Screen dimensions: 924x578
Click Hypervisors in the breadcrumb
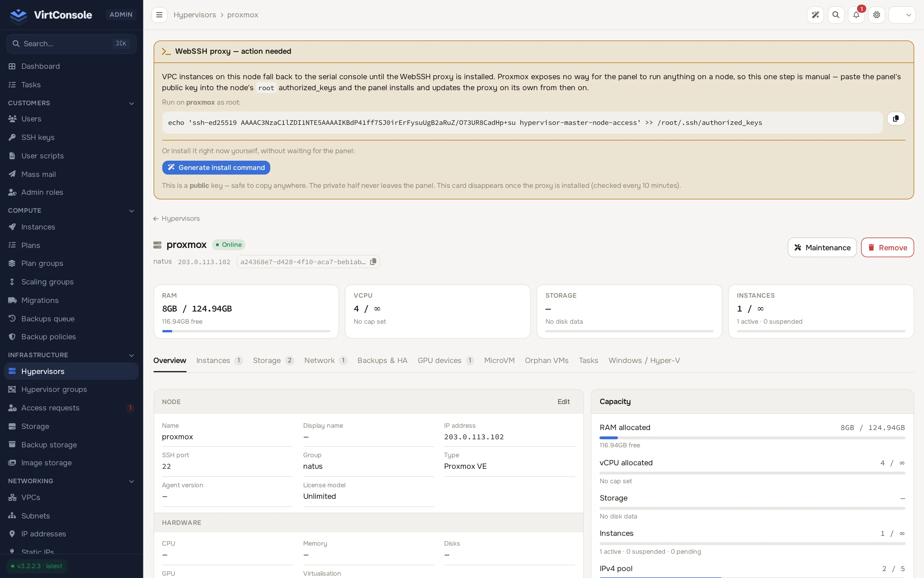pos(195,15)
